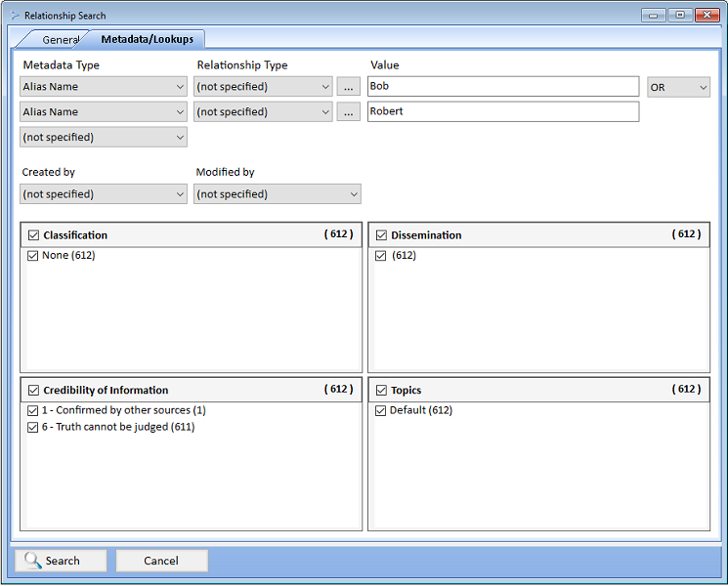The height and width of the screenshot is (586, 728).
Task: Click the Topics ( 612 ) count
Action: tap(686, 389)
